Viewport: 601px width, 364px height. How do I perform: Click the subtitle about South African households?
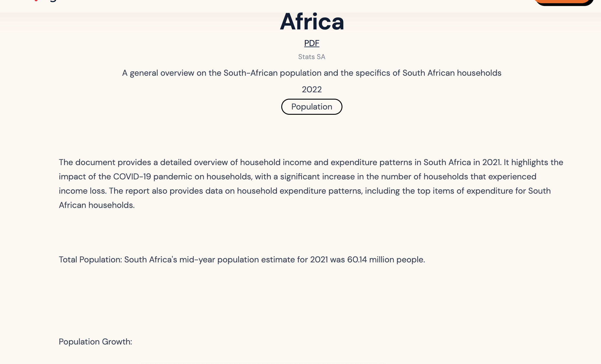(x=312, y=73)
